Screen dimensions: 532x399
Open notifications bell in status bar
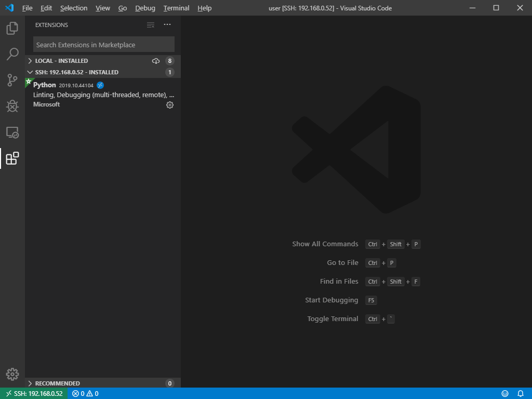(x=521, y=394)
